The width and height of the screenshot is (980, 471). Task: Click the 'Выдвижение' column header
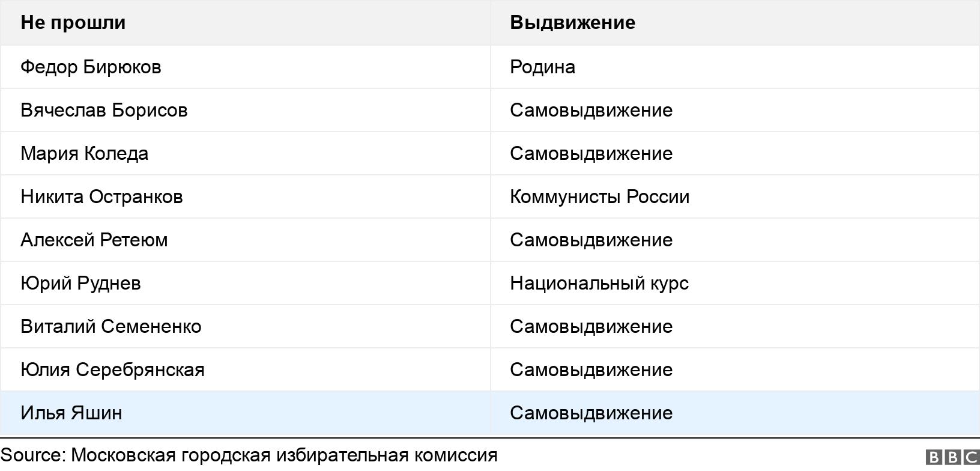[572, 23]
